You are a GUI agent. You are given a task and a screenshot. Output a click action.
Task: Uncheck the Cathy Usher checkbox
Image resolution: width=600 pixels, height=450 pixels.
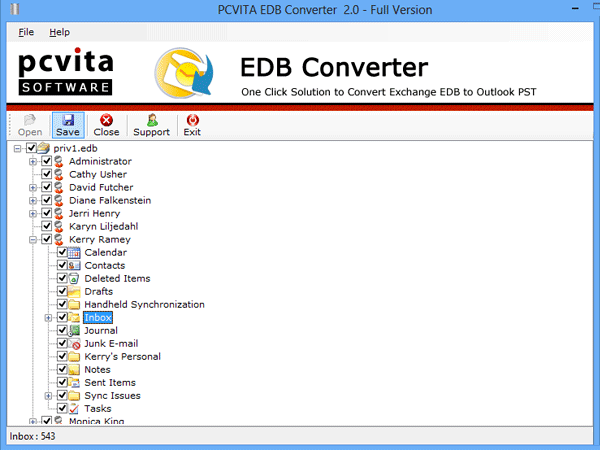tap(47, 174)
